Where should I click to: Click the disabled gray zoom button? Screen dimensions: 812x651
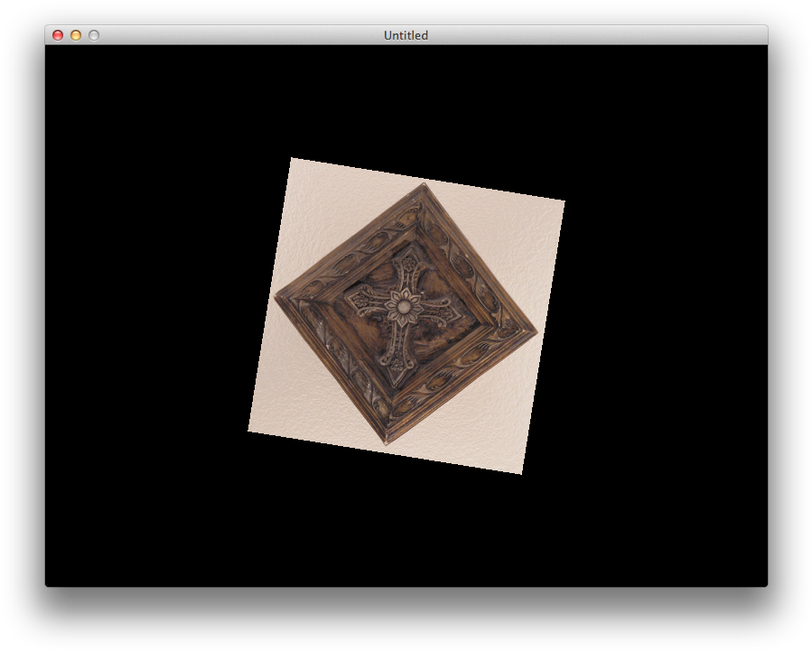tap(94, 35)
